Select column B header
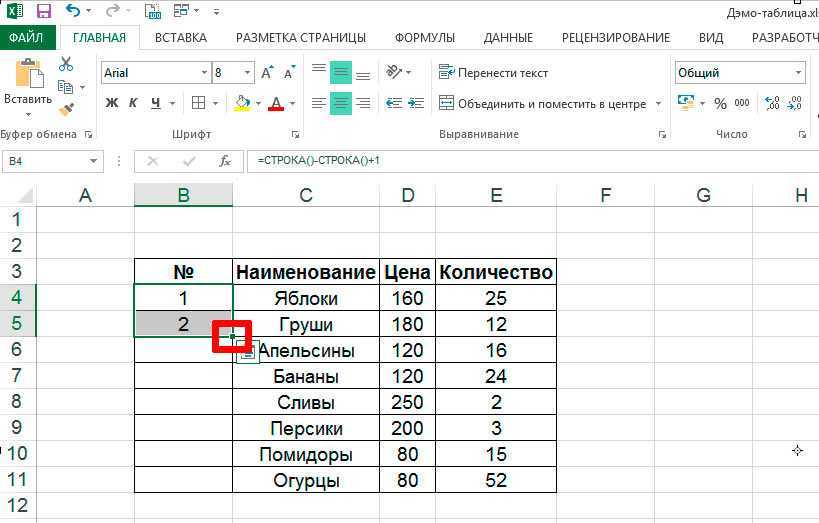This screenshot has width=819, height=523. [183, 195]
